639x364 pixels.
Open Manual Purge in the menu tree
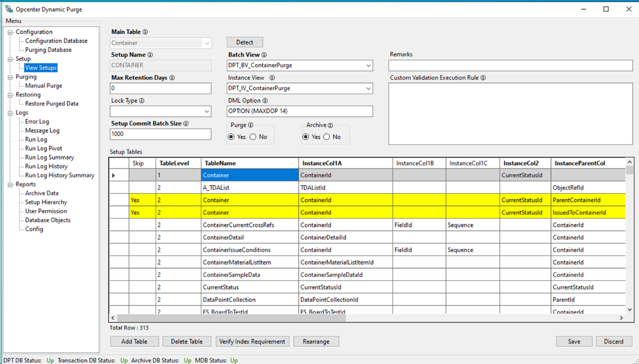[43, 86]
